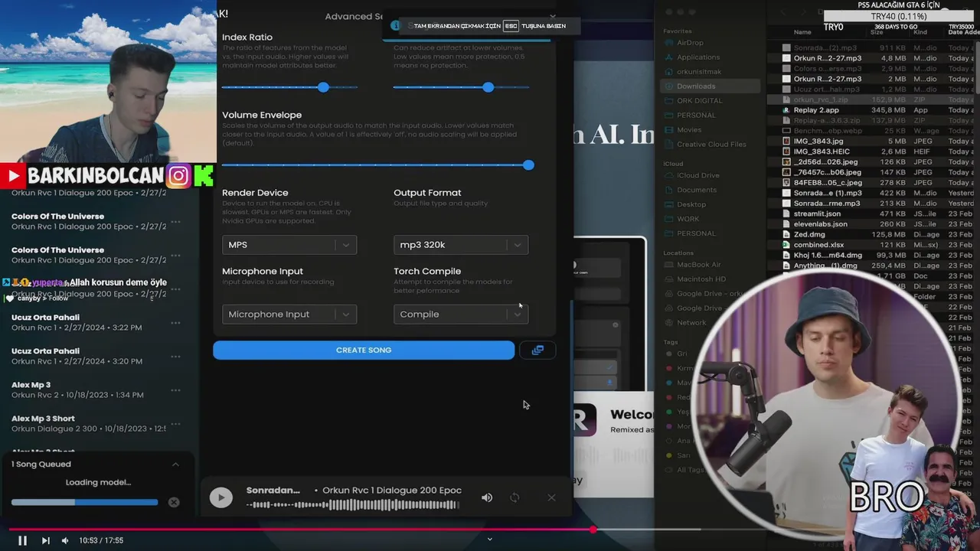The width and height of the screenshot is (980, 551).
Task: Adjust the slider right of Index Ratio
Action: (x=488, y=87)
